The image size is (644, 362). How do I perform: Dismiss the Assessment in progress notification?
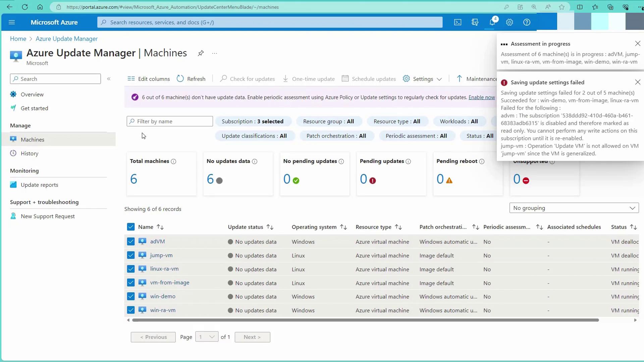tap(638, 44)
